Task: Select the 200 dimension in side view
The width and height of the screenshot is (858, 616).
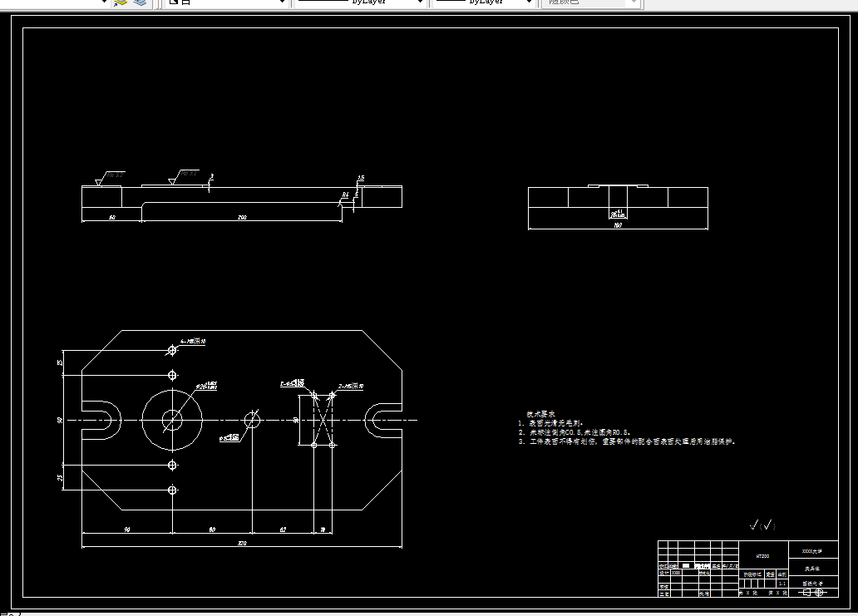Action: pos(242,217)
